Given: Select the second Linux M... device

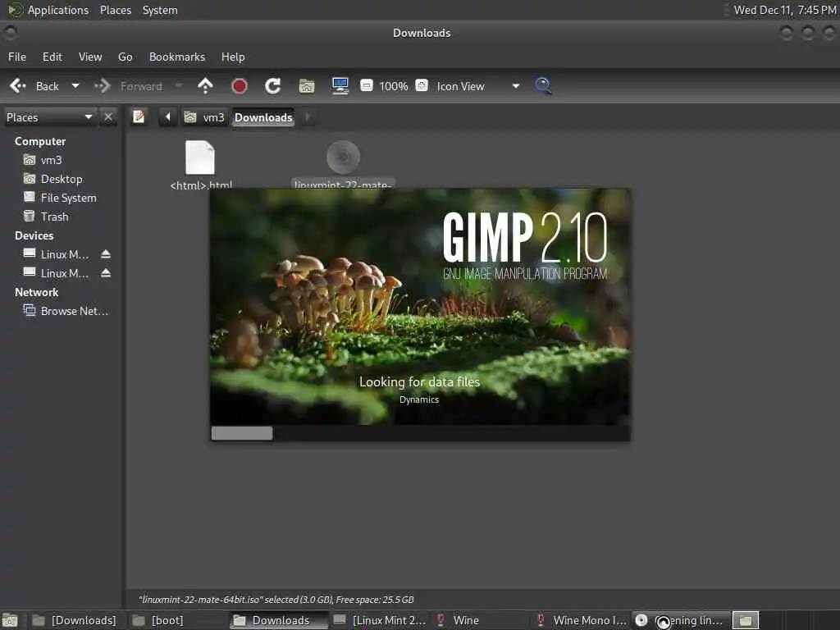Looking at the screenshot, I should pos(57,273).
